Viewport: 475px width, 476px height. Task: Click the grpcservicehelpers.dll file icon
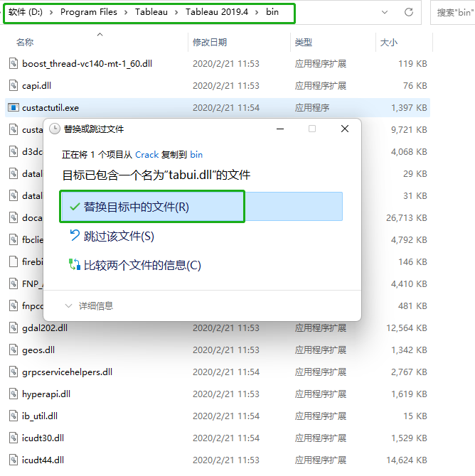14,372
